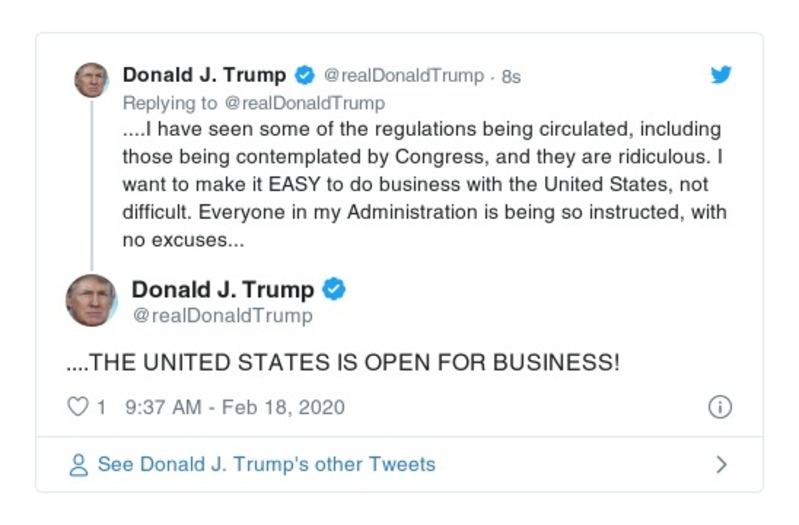The height and width of the screenshot is (525, 799).
Task: Click the "OPEN FOR BUSINESS" tweet text
Action: [x=342, y=362]
